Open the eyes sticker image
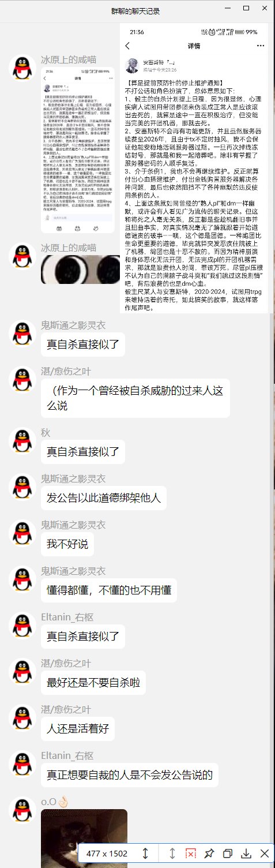 (x=77, y=270)
